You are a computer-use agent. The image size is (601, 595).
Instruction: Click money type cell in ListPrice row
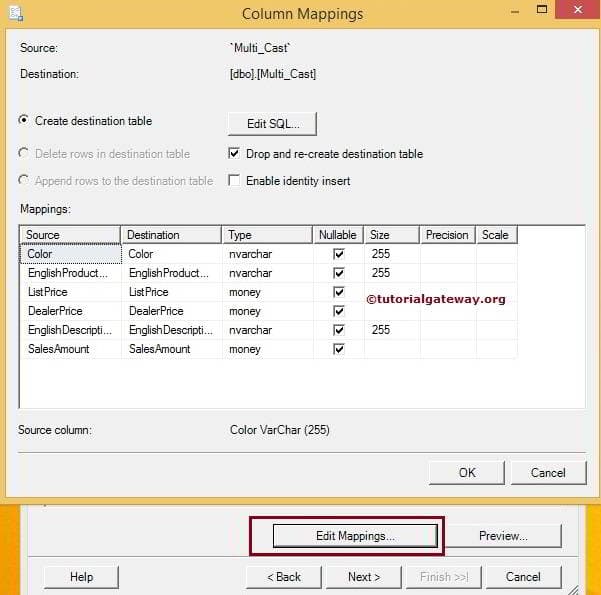tap(268, 292)
